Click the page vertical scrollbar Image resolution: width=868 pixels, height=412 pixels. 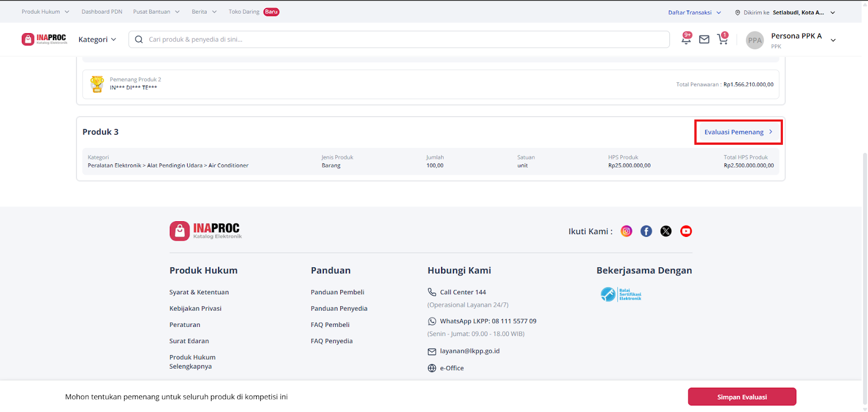point(865,279)
